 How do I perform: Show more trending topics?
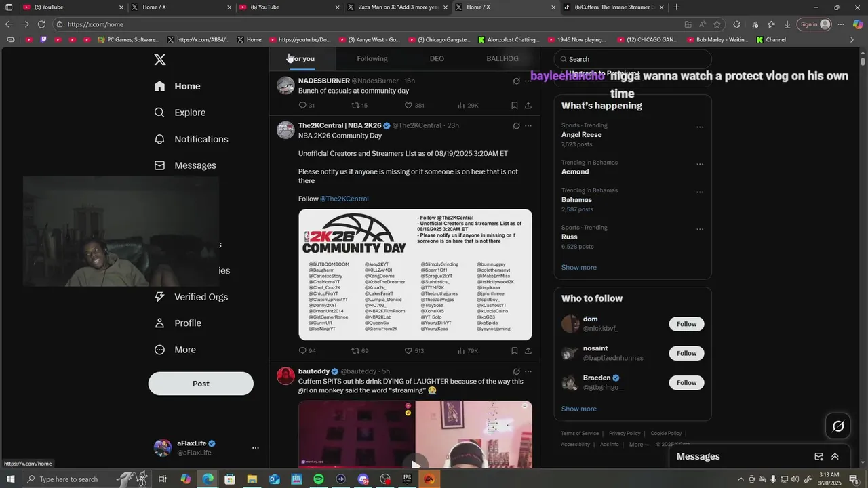579,268
